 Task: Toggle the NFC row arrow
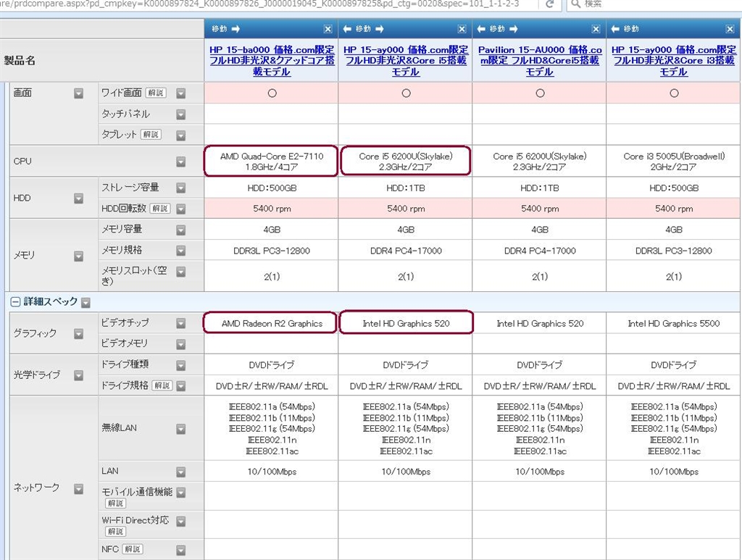pyautogui.click(x=180, y=550)
